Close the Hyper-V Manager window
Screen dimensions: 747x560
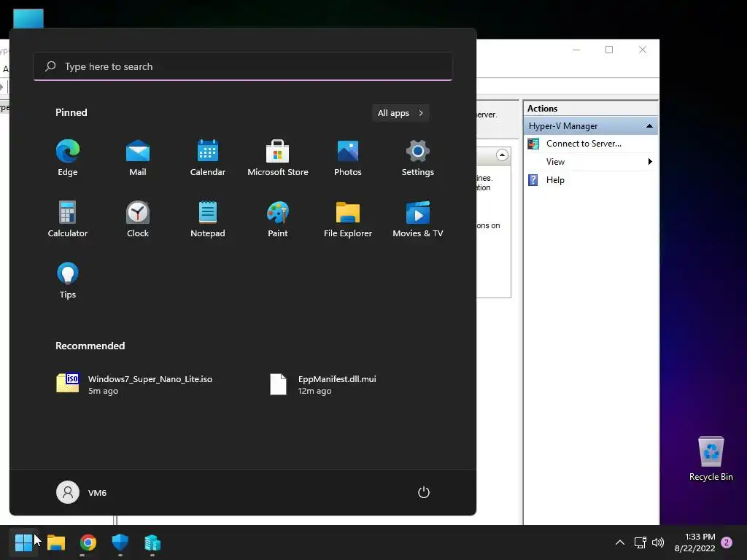(642, 50)
